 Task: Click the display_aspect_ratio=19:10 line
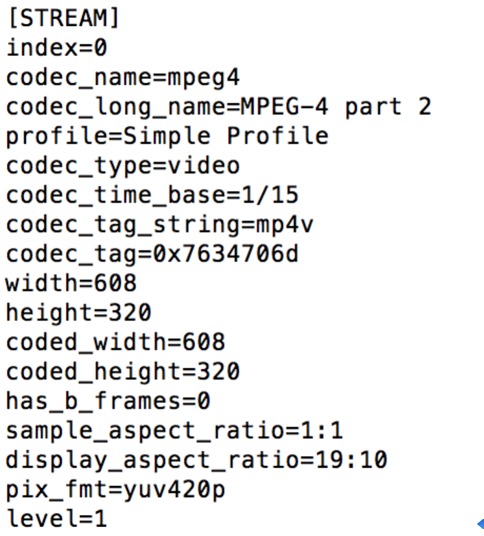point(197,461)
